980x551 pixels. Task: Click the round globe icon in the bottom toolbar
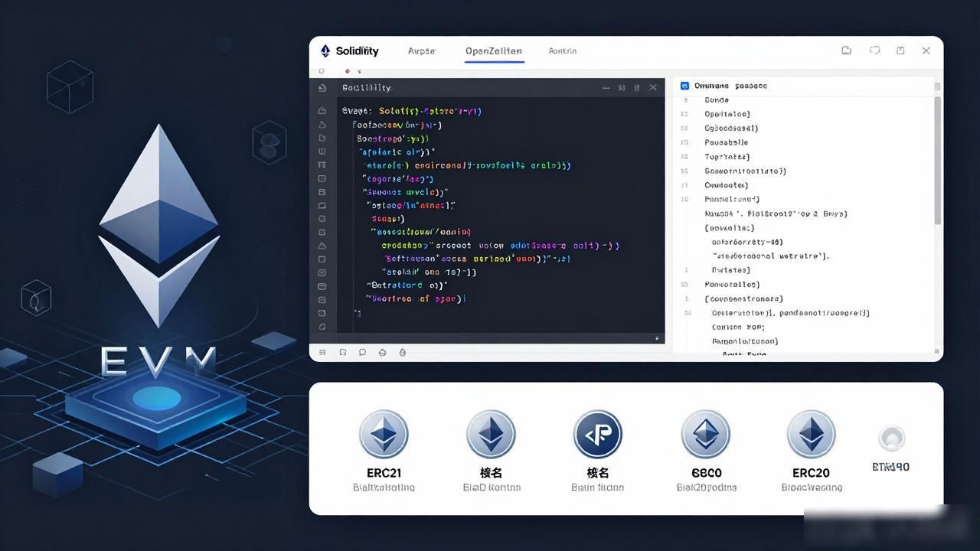pyautogui.click(x=383, y=353)
